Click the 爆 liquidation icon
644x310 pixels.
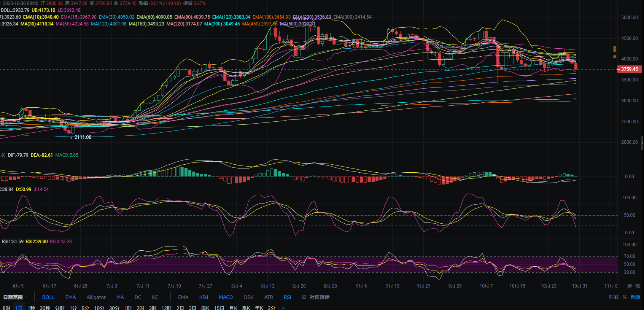638,286
